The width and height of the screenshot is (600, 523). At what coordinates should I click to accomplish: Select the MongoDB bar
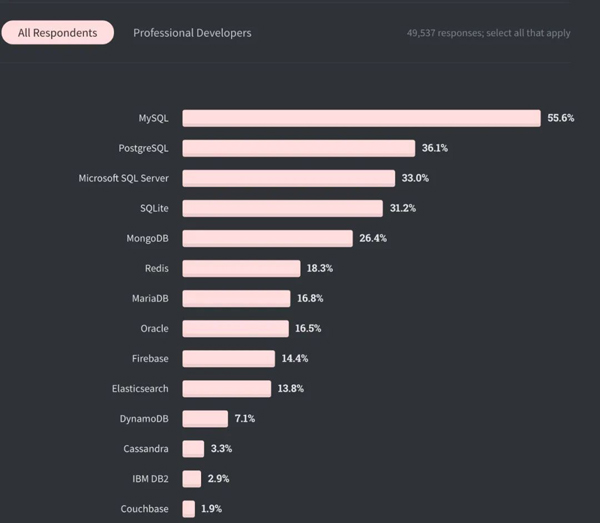[267, 238]
